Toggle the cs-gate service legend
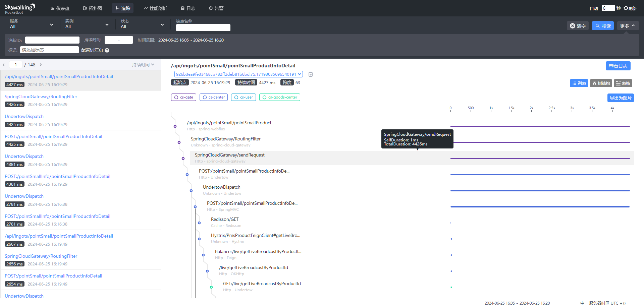 pyautogui.click(x=183, y=97)
